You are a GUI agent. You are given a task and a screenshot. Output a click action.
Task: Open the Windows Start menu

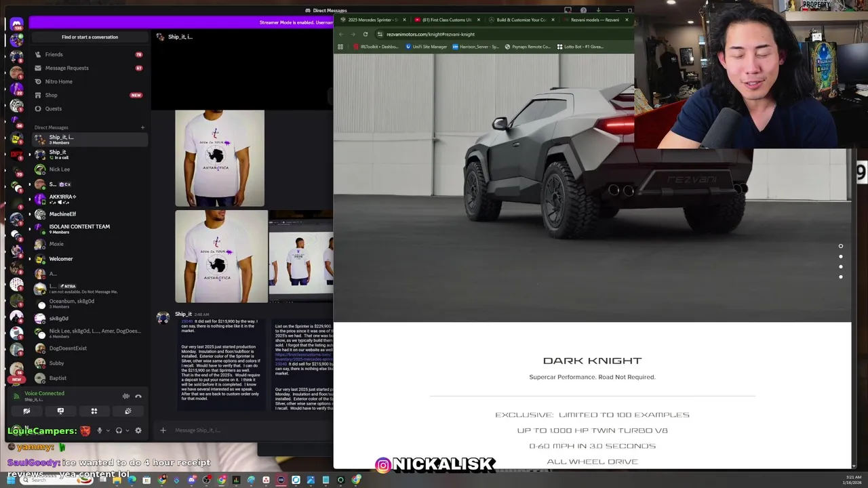[x=11, y=480]
